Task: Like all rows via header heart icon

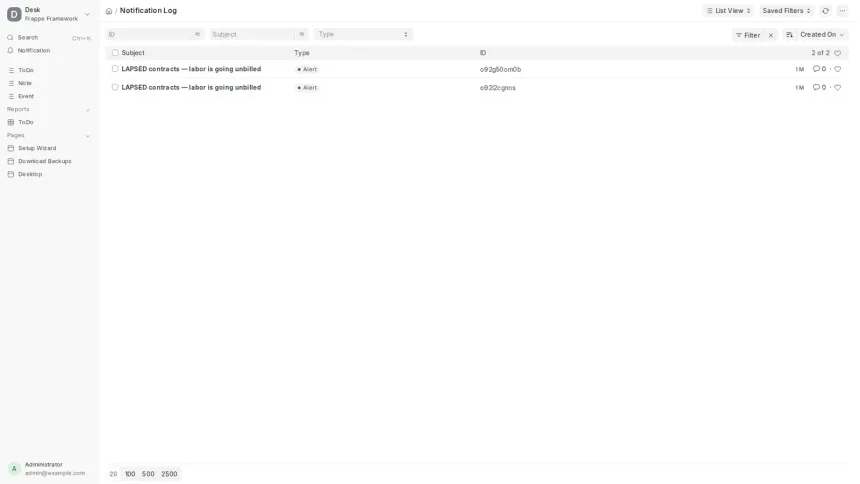Action: pos(838,53)
